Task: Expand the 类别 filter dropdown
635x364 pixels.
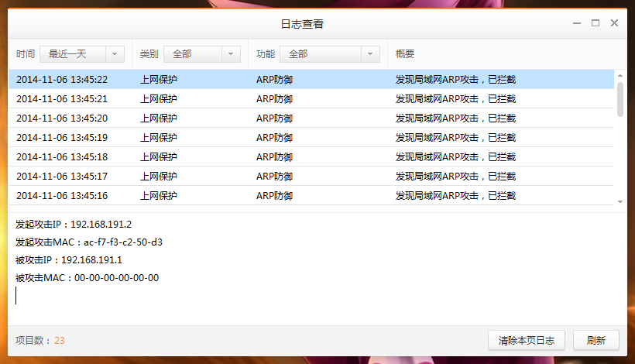Action: tap(201, 54)
